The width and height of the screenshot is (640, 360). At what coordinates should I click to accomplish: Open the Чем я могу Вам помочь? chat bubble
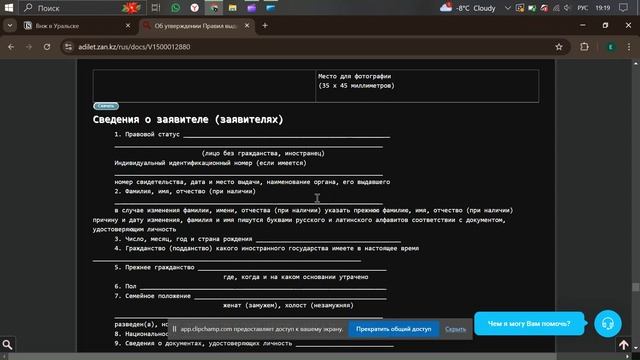pos(529,324)
